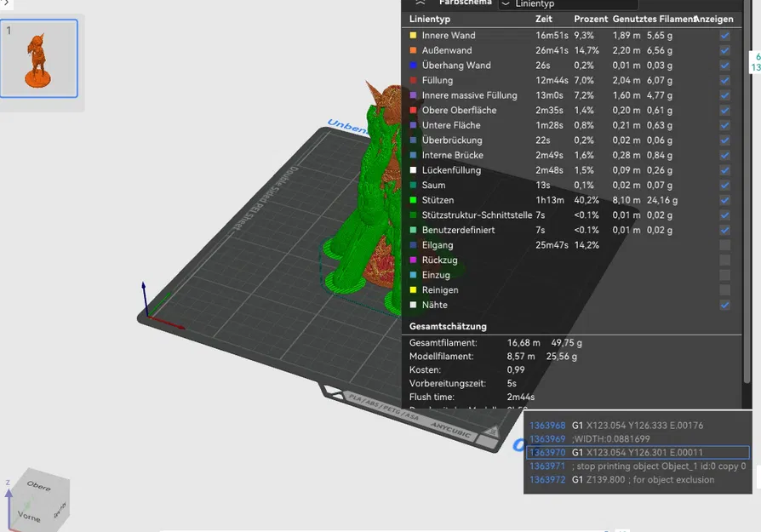
Task: Click the Vorne face of view cube
Action: (x=29, y=516)
